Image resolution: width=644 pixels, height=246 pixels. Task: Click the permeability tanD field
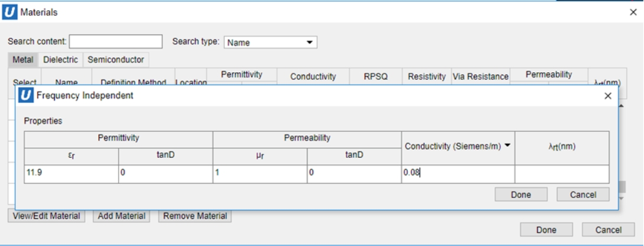click(x=354, y=174)
